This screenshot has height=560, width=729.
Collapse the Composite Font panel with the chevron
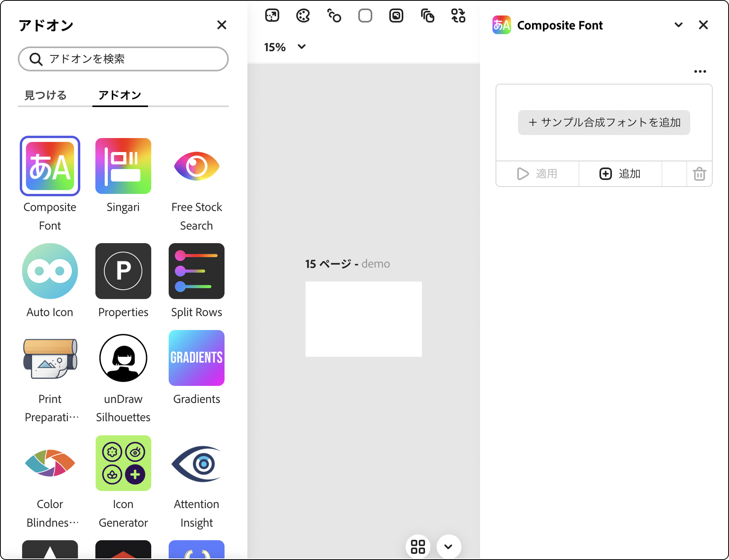tap(679, 24)
